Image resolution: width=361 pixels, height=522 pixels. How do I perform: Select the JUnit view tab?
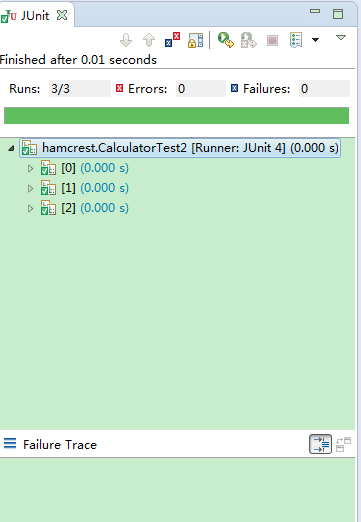click(35, 15)
